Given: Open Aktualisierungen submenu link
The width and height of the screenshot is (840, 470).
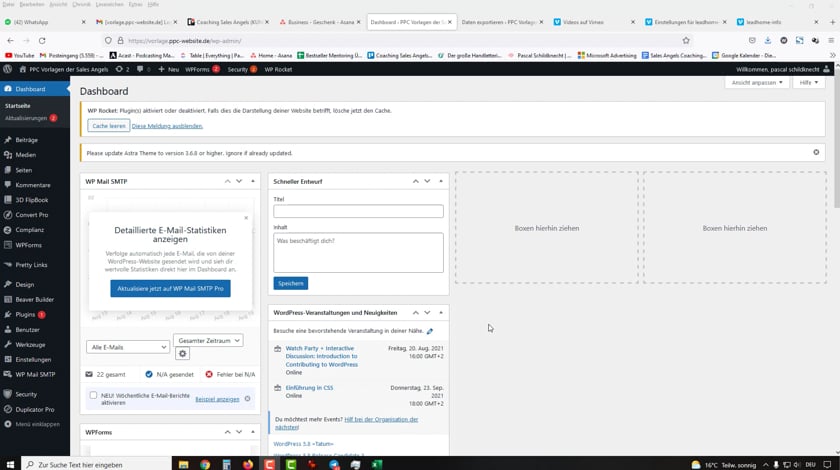Looking at the screenshot, I should (x=26, y=118).
